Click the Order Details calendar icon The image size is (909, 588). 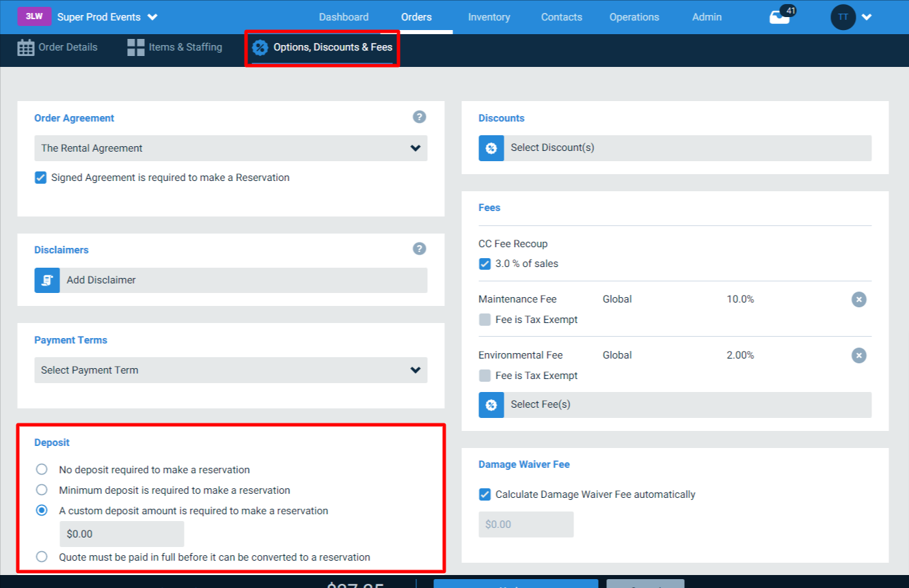(x=26, y=47)
